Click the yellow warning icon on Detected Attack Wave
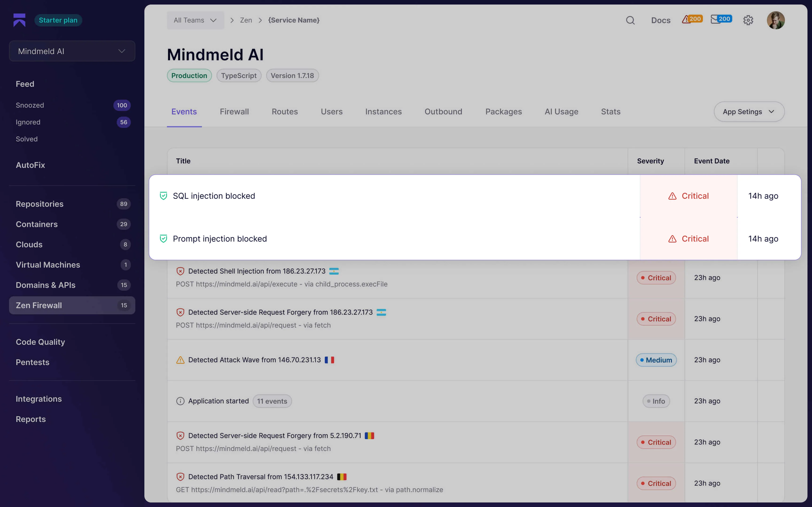812x507 pixels. [x=180, y=360]
